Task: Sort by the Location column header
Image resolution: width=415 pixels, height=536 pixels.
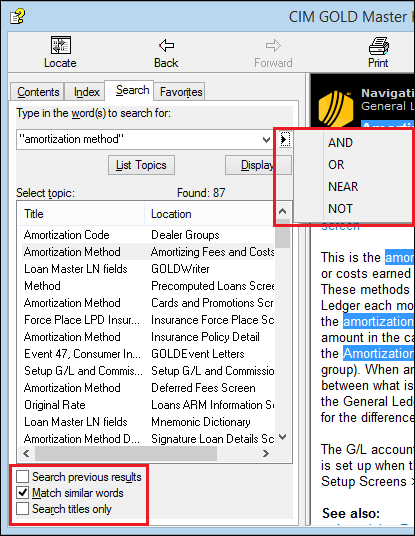Action: (209, 214)
